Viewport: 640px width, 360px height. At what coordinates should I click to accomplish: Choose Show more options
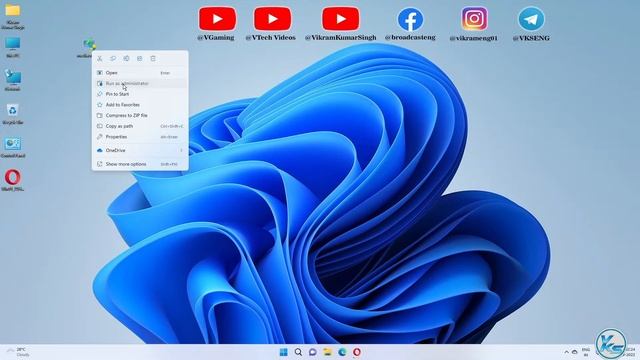click(140, 164)
